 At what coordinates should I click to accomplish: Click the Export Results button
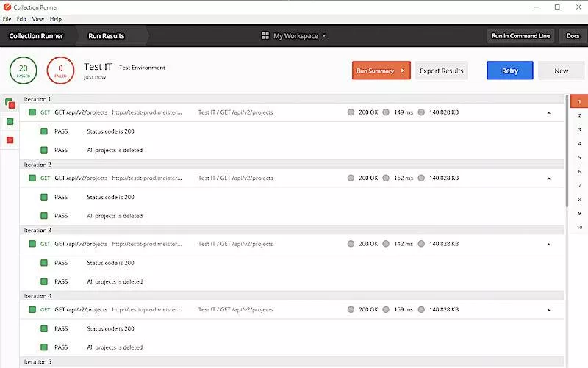coord(441,71)
